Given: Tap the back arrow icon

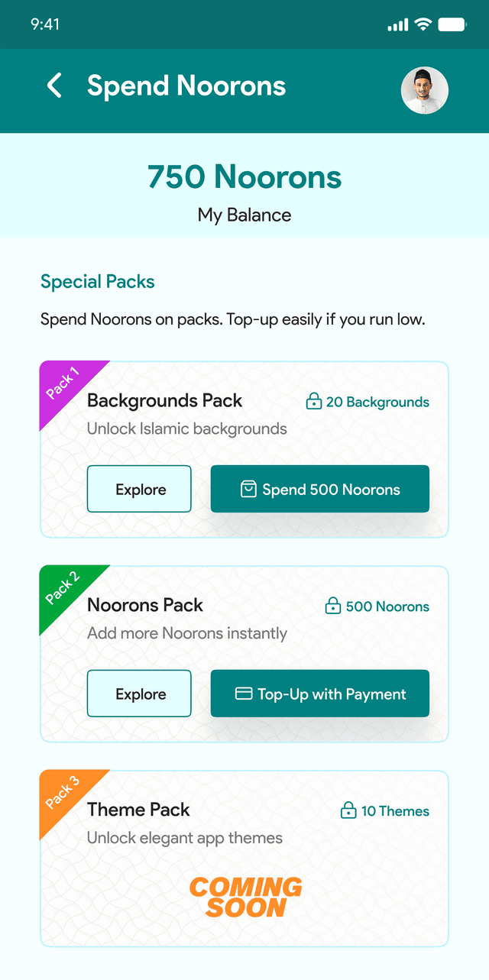Looking at the screenshot, I should pos(54,86).
